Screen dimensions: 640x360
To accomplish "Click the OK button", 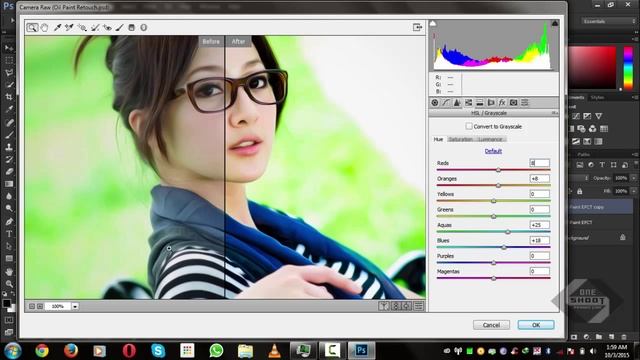I will (536, 325).
